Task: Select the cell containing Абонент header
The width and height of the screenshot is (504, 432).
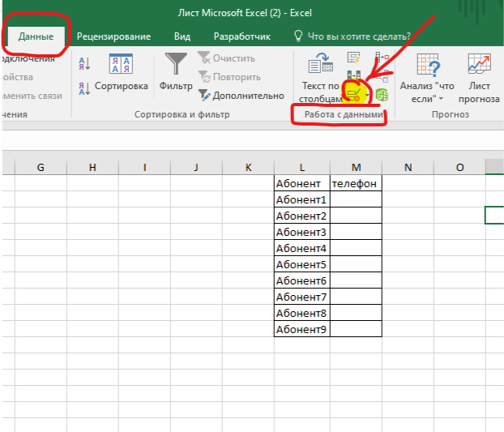Action: [x=302, y=183]
